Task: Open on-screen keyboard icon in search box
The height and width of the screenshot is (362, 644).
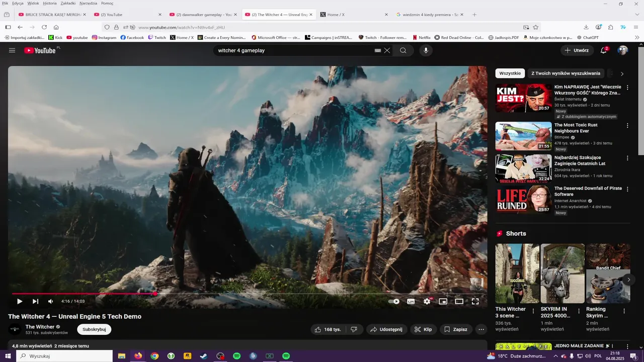Action: point(378,50)
